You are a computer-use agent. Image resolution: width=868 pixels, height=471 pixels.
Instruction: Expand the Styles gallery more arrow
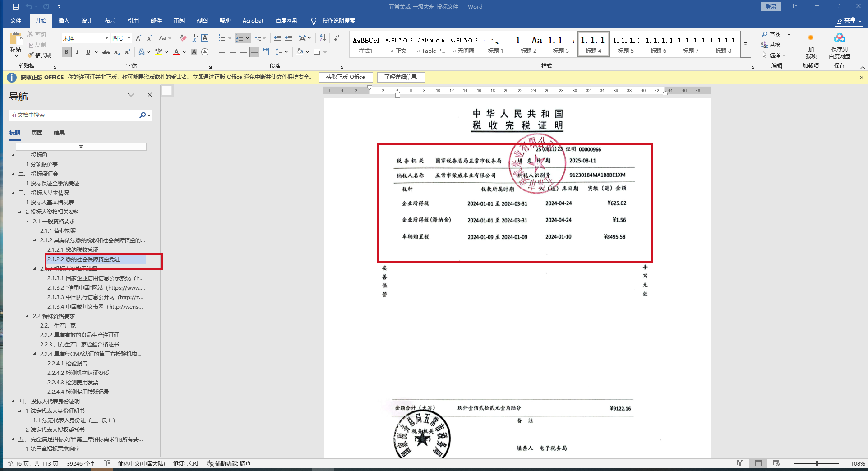coord(746,44)
